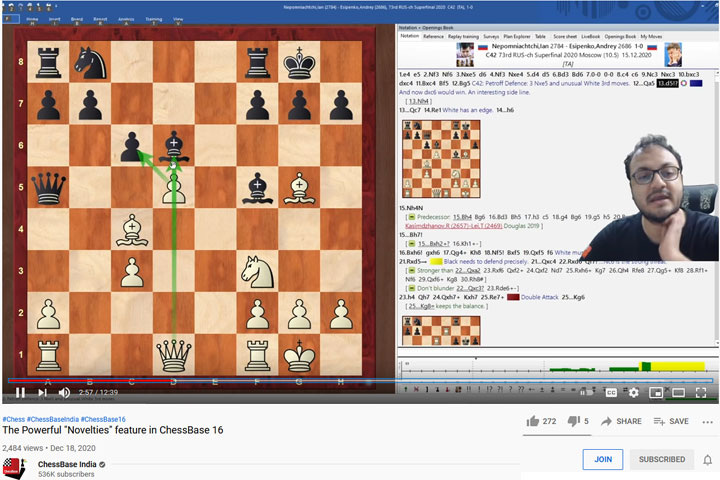The image size is (720, 480).
Task: Open the Board ribbon tab
Action: click(77, 20)
